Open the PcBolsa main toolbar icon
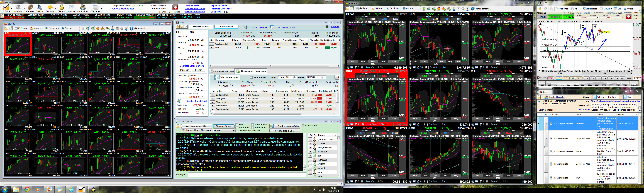This screenshot has height=193, width=644. 6,8
